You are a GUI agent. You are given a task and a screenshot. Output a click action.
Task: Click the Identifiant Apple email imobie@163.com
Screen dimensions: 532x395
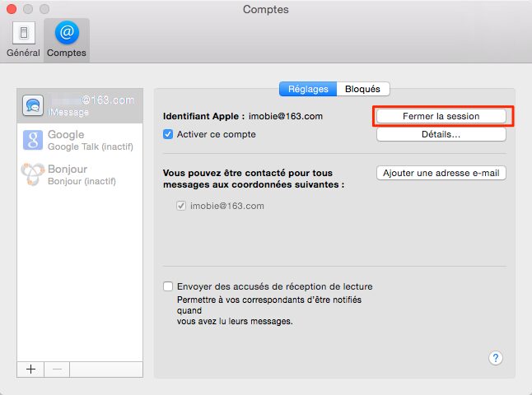coord(285,116)
